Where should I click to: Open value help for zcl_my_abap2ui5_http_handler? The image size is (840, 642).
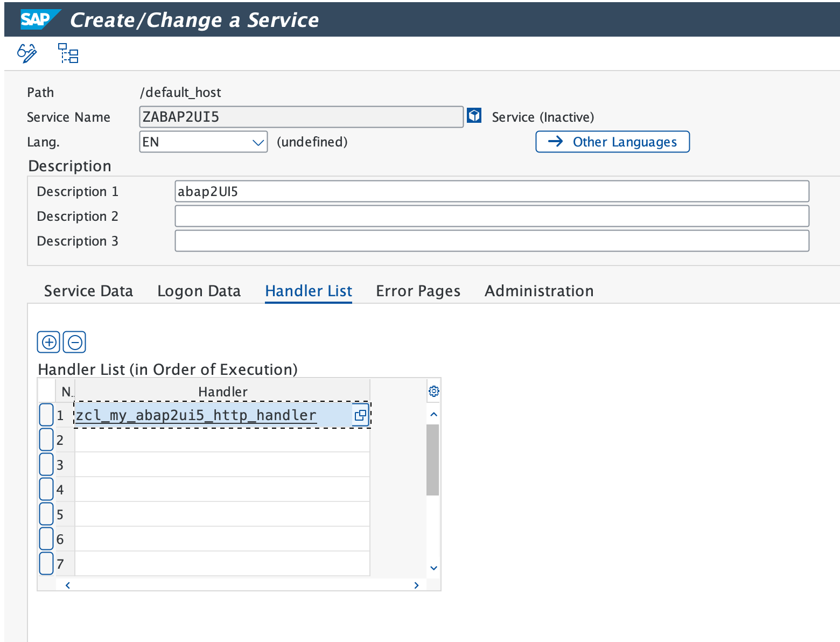coord(360,415)
